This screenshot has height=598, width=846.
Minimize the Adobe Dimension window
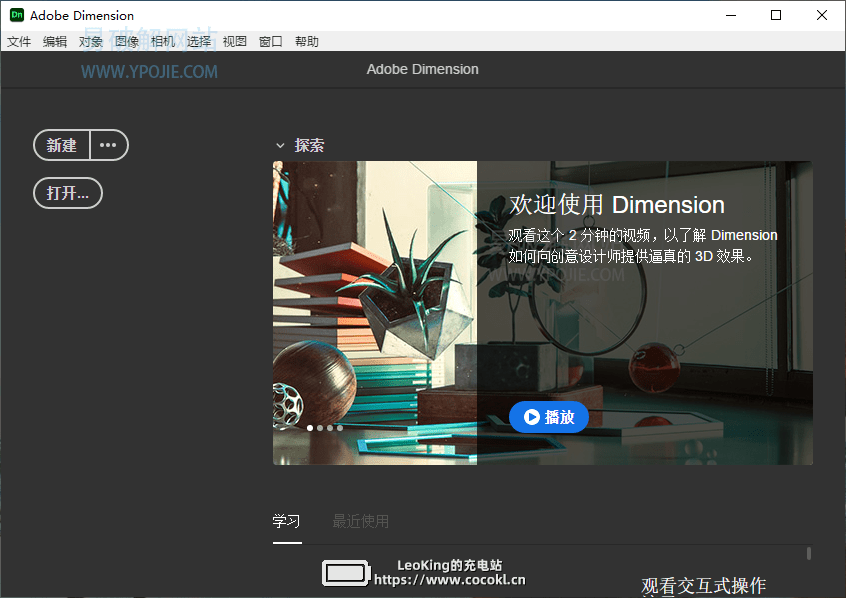(x=731, y=15)
